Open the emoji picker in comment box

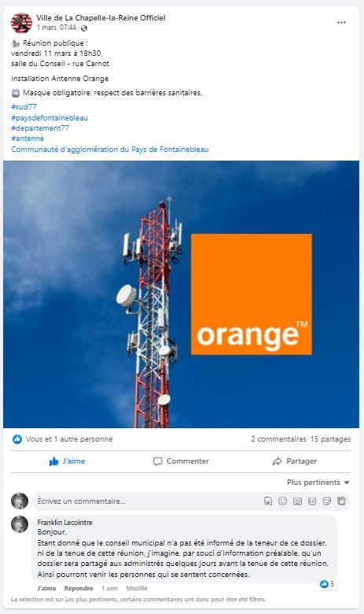(x=282, y=501)
